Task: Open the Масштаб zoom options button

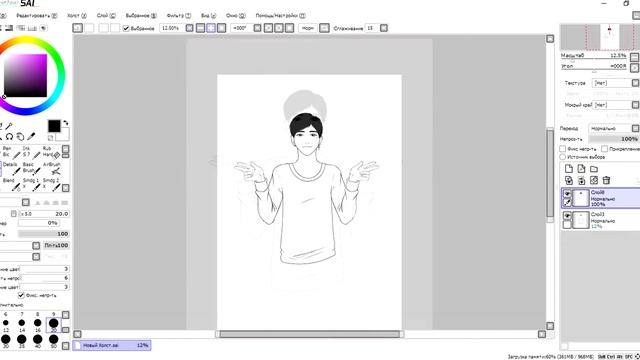Action: (x=635, y=57)
